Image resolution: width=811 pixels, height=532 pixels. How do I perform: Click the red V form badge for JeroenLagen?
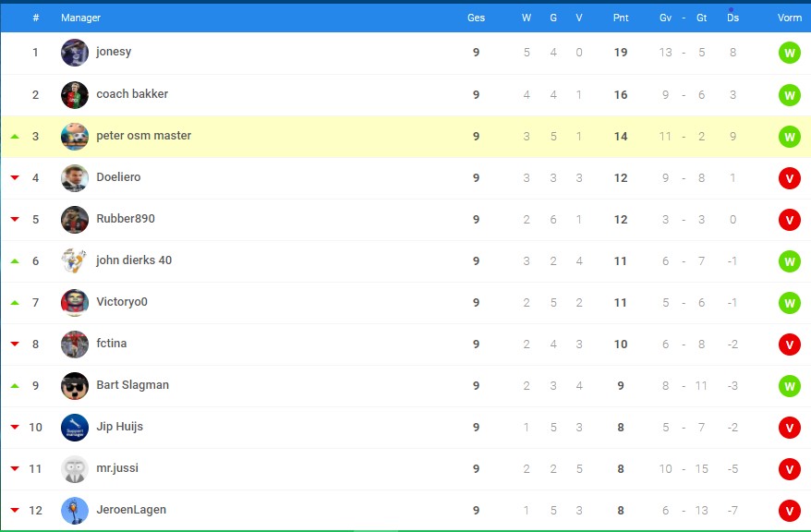pyautogui.click(x=789, y=511)
